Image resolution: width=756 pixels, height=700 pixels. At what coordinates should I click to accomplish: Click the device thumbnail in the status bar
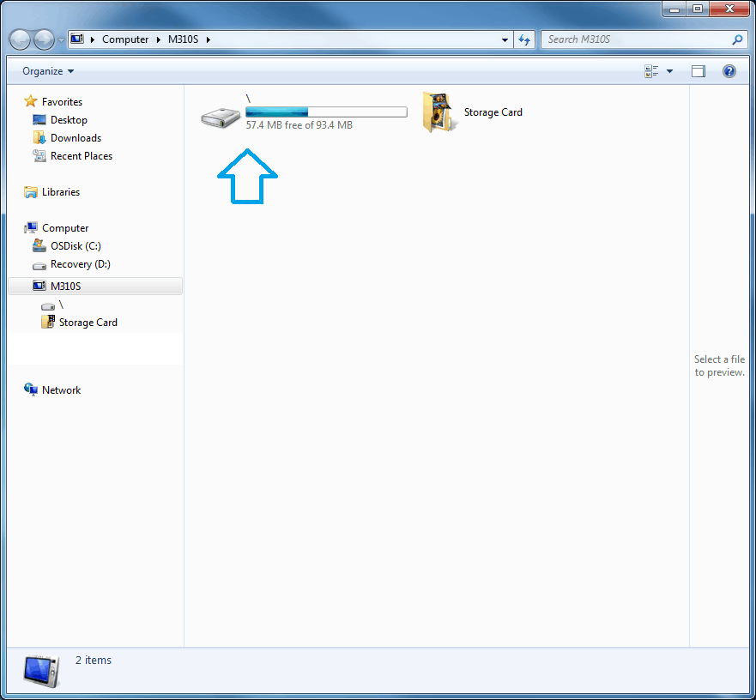point(39,670)
